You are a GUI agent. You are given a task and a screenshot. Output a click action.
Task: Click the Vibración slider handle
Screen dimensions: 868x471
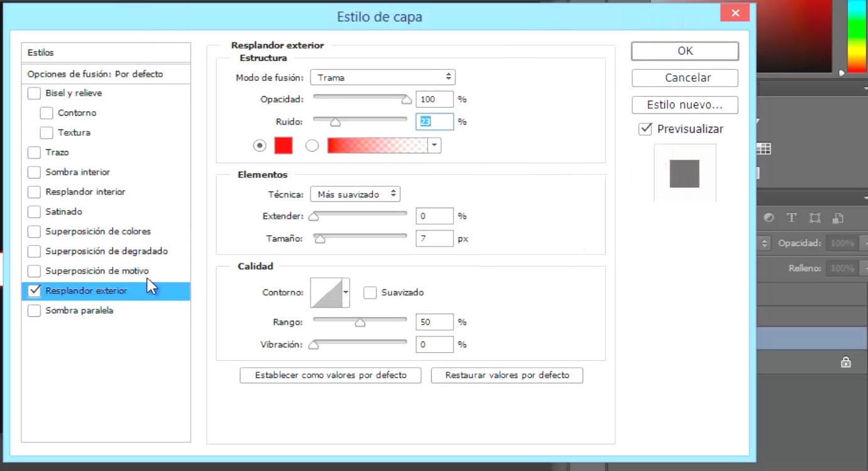coord(314,345)
